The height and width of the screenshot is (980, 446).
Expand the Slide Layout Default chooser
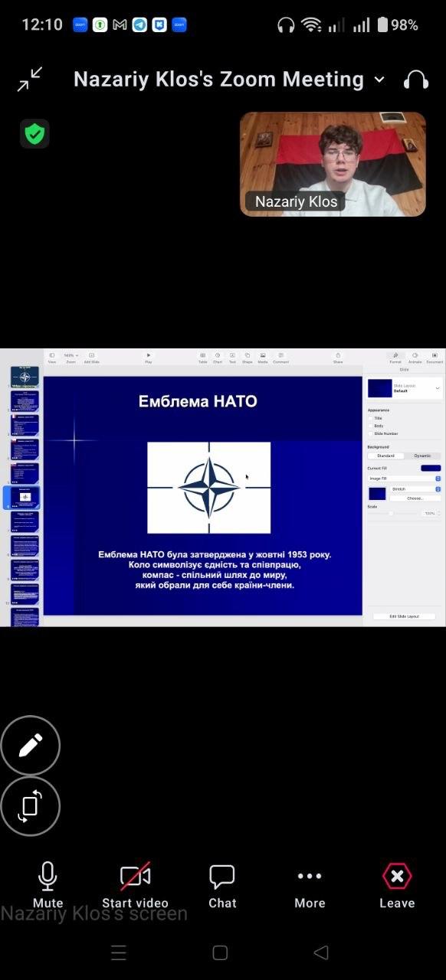coord(405,388)
